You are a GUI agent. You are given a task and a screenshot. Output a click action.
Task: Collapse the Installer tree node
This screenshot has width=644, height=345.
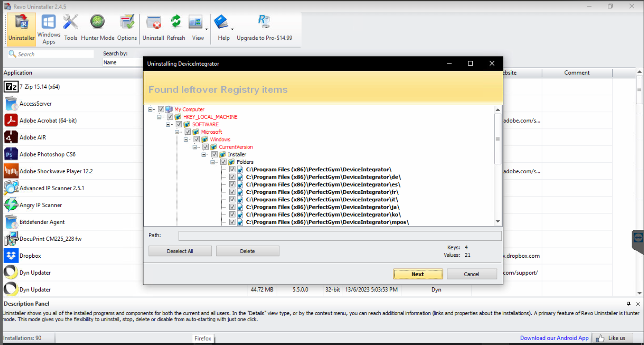tap(204, 154)
